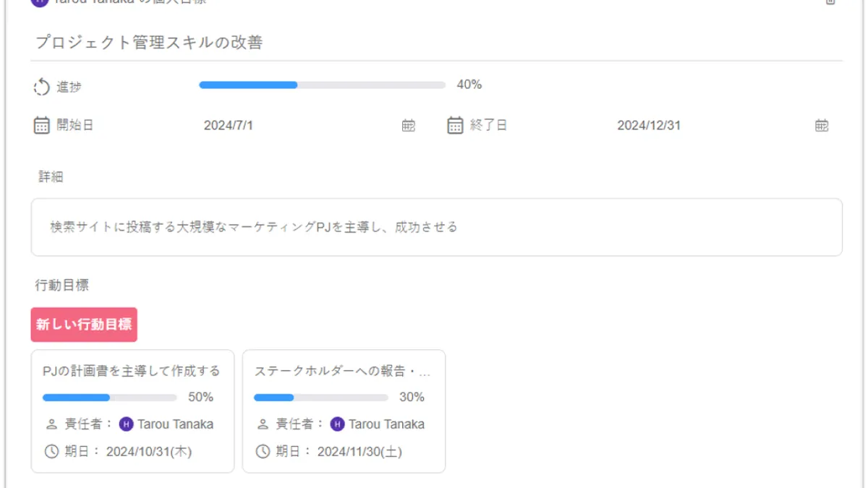Screen dimensions: 868x488
Task: Click the goal title プロジェクト管理スキルの改善 field
Action: 437,43
